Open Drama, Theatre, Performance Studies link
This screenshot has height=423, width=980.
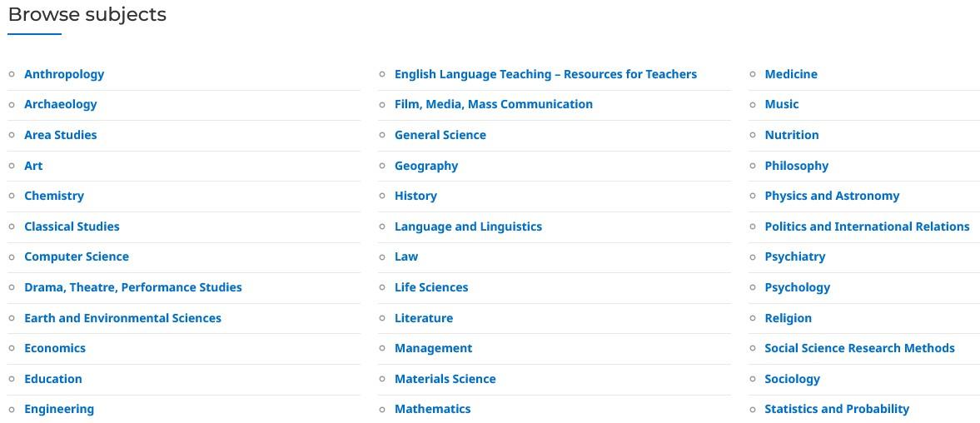tap(133, 287)
